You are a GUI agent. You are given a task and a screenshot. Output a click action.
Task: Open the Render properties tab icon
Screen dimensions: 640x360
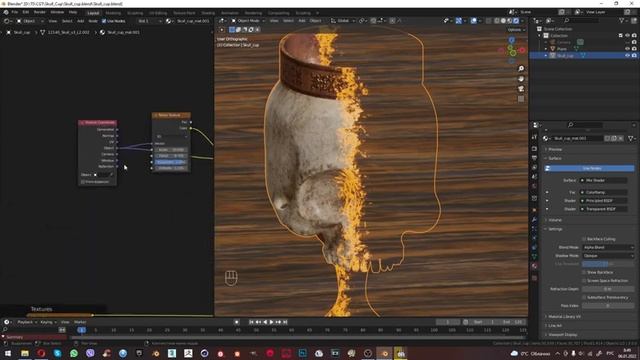tap(534, 149)
